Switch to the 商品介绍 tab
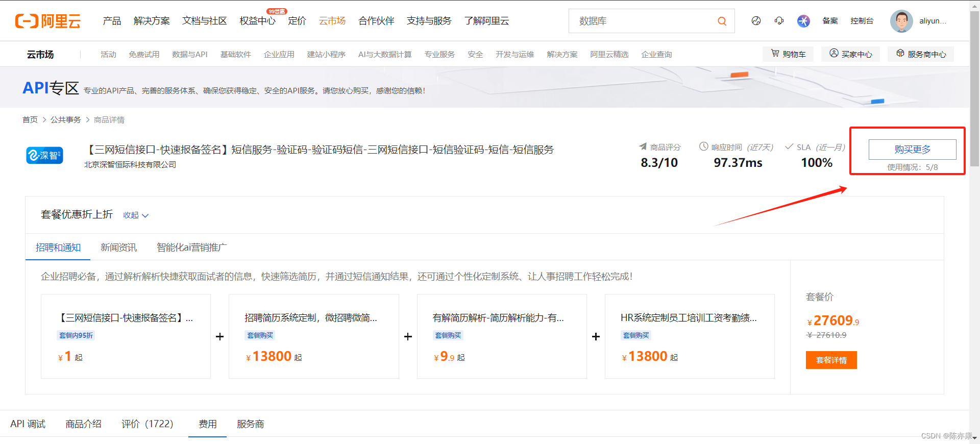The height and width of the screenshot is (444, 980). pos(83,424)
